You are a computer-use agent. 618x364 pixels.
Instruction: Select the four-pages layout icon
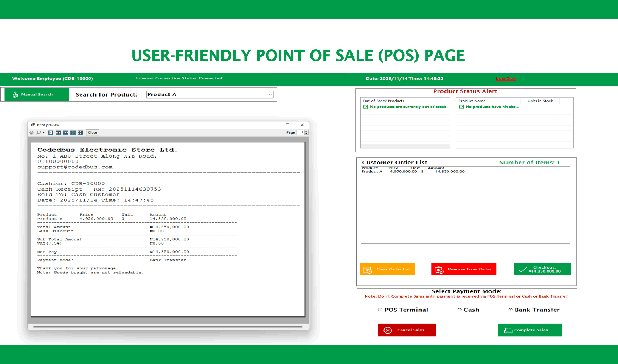pos(73,133)
